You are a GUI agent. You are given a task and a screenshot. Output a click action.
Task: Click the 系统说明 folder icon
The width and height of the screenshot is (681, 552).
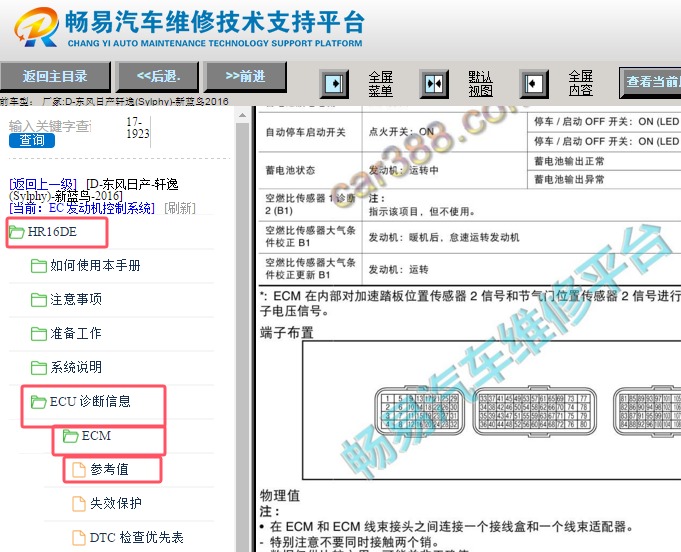39,368
